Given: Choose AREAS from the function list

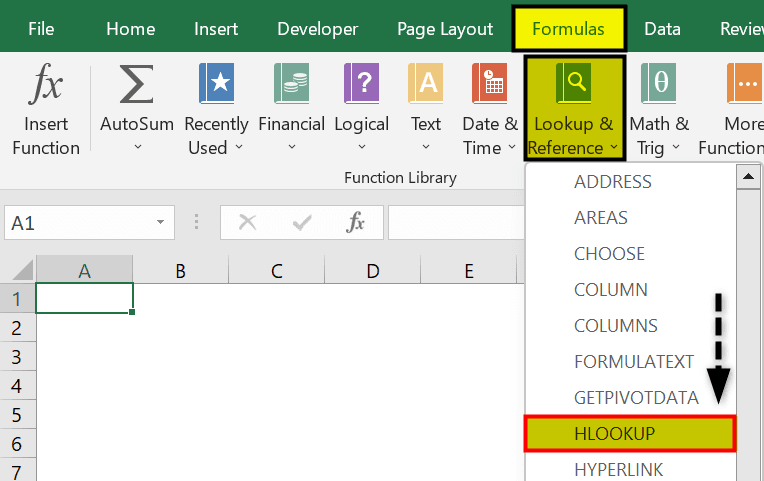Looking at the screenshot, I should pos(630,217).
